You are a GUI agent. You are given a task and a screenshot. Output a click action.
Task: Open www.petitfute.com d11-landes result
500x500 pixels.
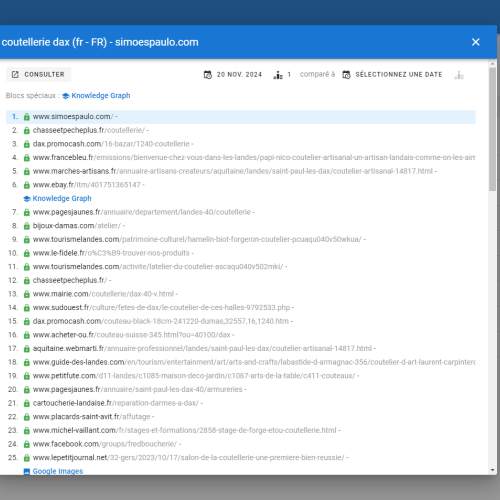tap(194, 376)
